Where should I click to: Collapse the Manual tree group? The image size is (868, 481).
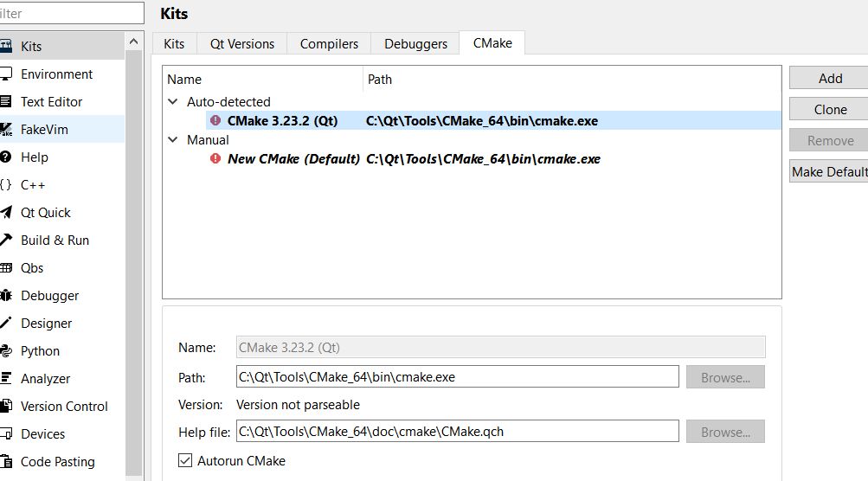(x=173, y=140)
